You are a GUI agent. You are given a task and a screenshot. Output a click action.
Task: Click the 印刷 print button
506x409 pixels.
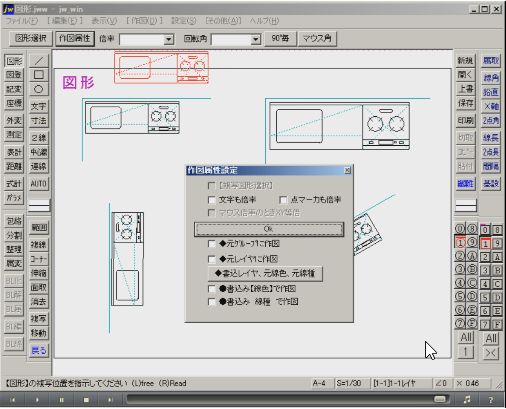click(465, 120)
